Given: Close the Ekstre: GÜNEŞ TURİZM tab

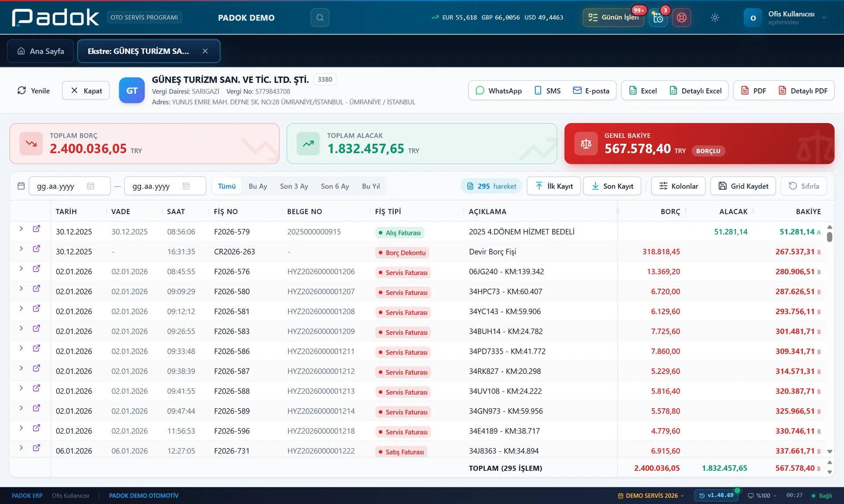Looking at the screenshot, I should (205, 51).
